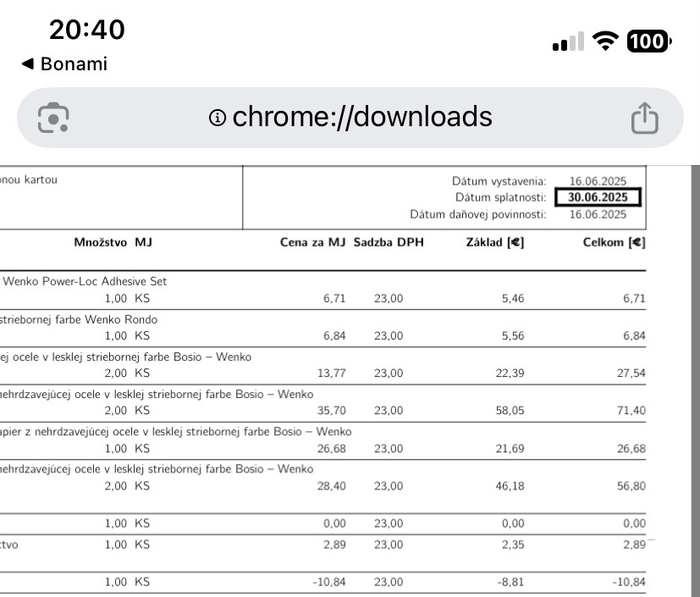Tap the 71,40 total amount
This screenshot has height=597, width=700.
pyautogui.click(x=631, y=411)
